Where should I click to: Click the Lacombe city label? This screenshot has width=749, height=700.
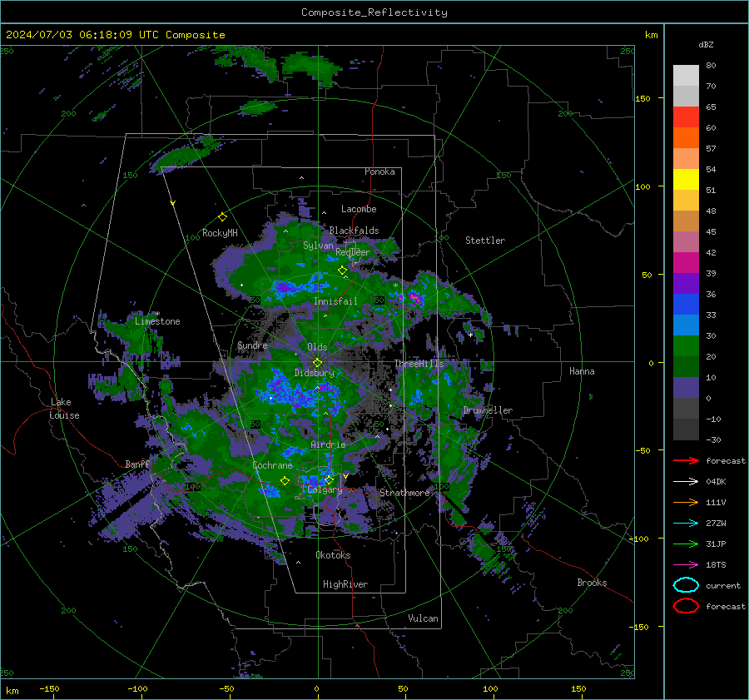tap(359, 209)
